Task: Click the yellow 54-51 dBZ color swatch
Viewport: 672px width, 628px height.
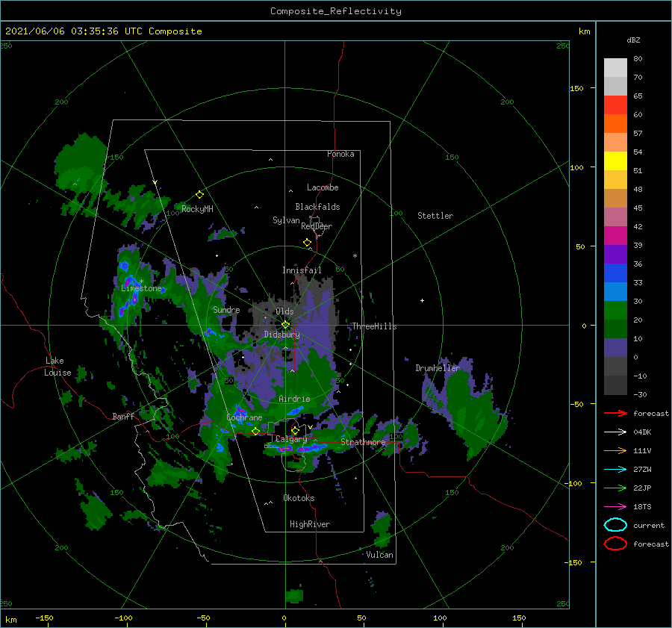Action: coord(615,161)
